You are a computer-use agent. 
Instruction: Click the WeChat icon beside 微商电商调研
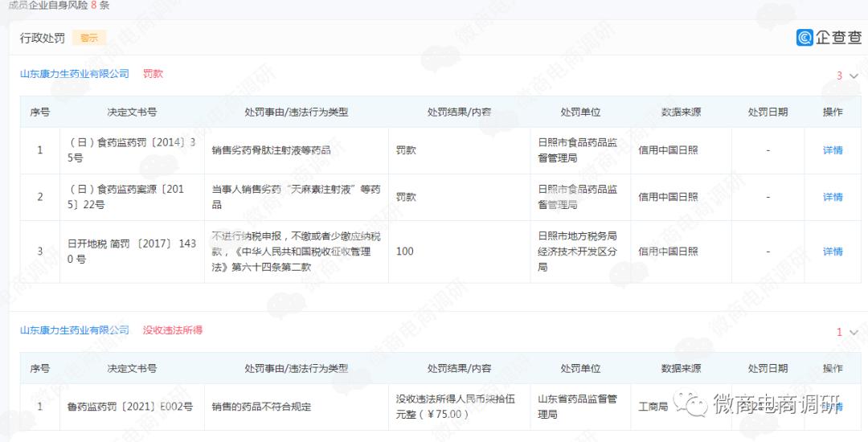coord(691,403)
